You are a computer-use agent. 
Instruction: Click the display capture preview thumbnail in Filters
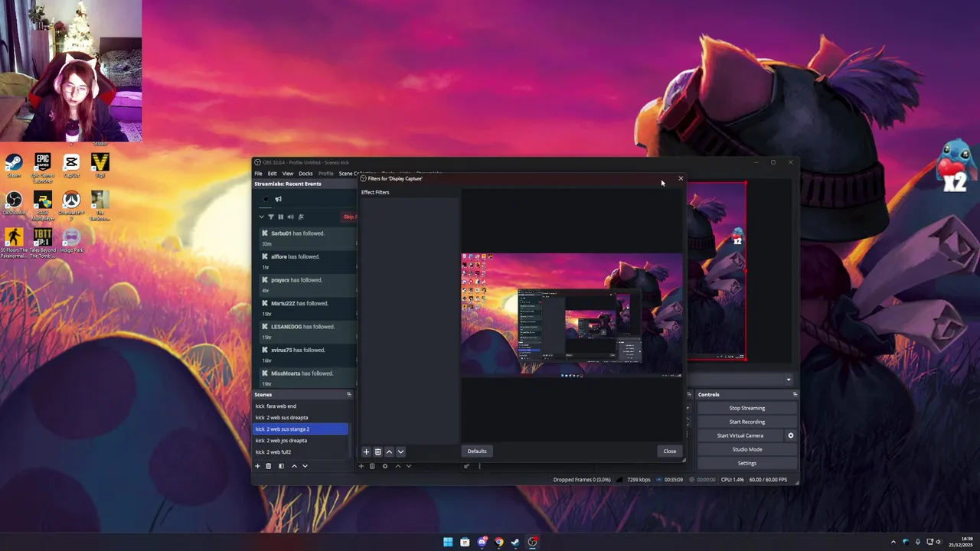(571, 315)
